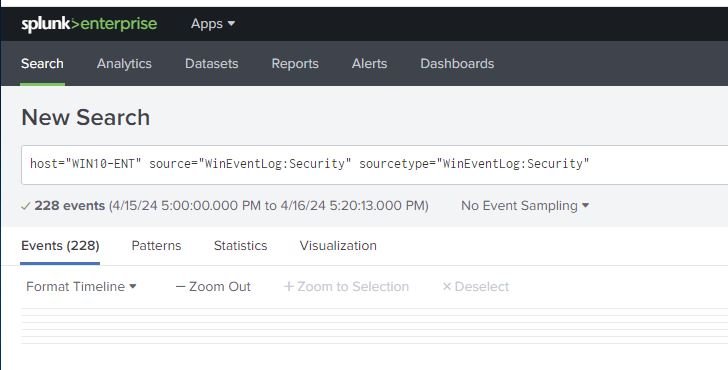The width and height of the screenshot is (728, 370).
Task: Click the Splunk enterprise logo
Action: pyautogui.click(x=89, y=24)
